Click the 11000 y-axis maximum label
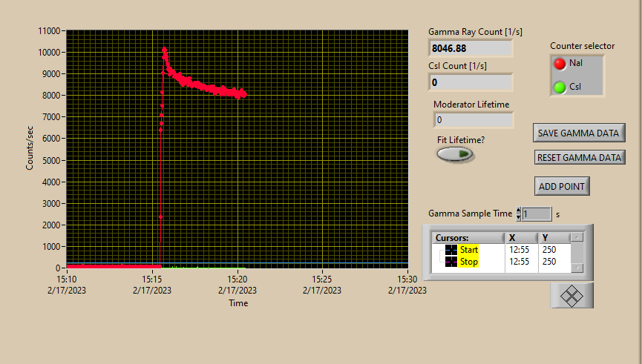Image resolution: width=642 pixels, height=364 pixels. point(49,30)
